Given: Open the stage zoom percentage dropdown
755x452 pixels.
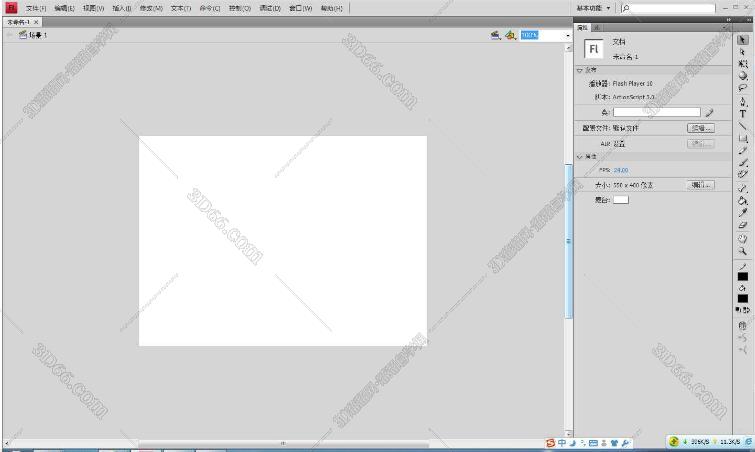Looking at the screenshot, I should point(568,36).
